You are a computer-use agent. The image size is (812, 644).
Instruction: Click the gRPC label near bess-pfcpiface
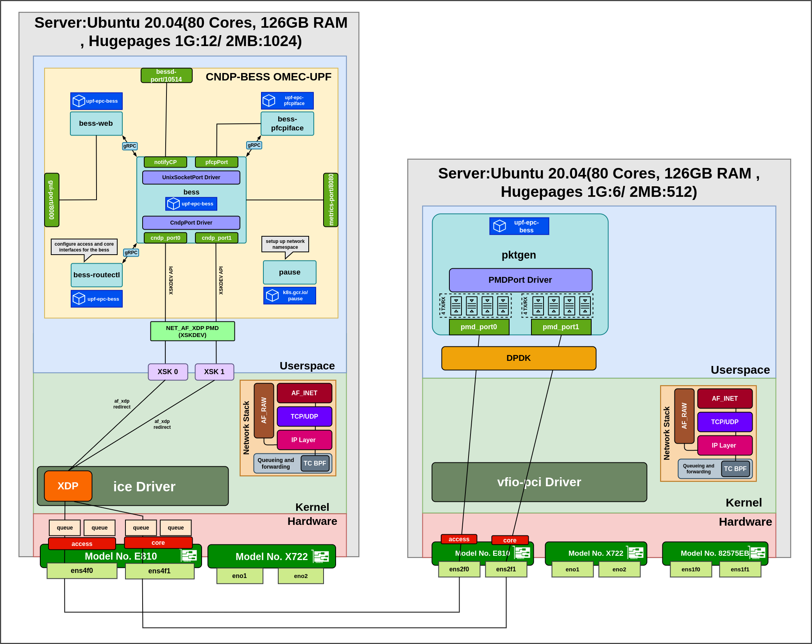tap(254, 145)
